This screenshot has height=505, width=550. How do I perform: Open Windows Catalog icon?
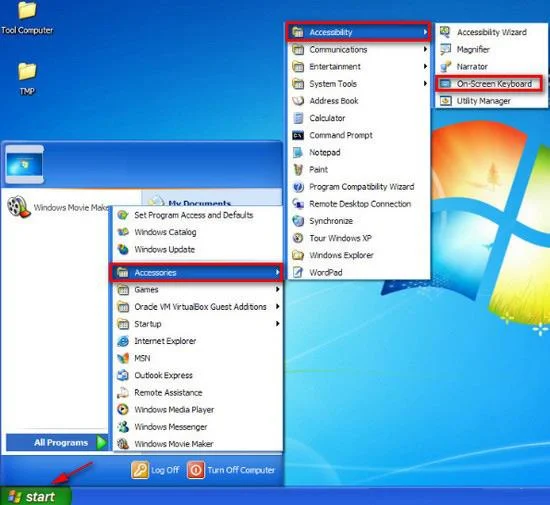tap(123, 232)
